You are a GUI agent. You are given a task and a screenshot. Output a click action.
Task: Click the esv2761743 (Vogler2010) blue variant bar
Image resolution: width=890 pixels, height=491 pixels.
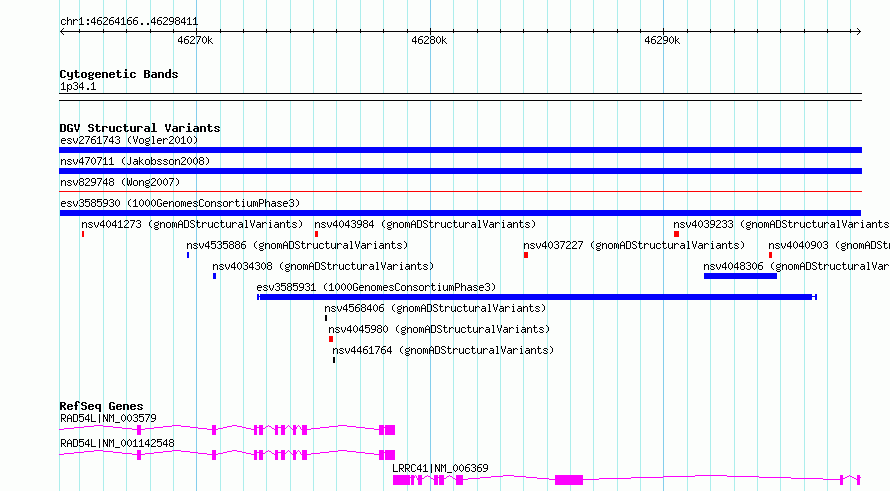click(x=460, y=150)
